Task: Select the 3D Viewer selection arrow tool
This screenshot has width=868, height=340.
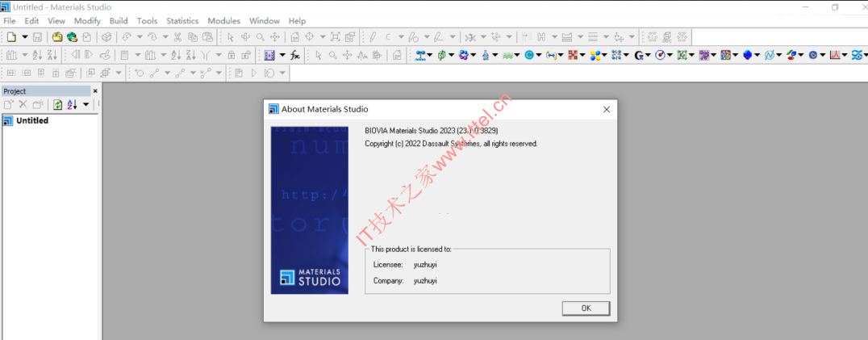Action: [x=232, y=37]
